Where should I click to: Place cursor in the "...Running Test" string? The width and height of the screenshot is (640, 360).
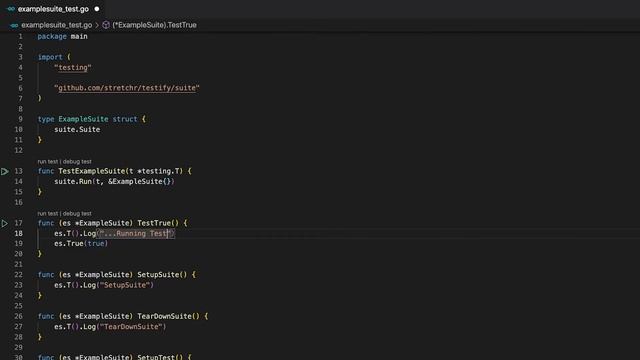tap(136, 233)
